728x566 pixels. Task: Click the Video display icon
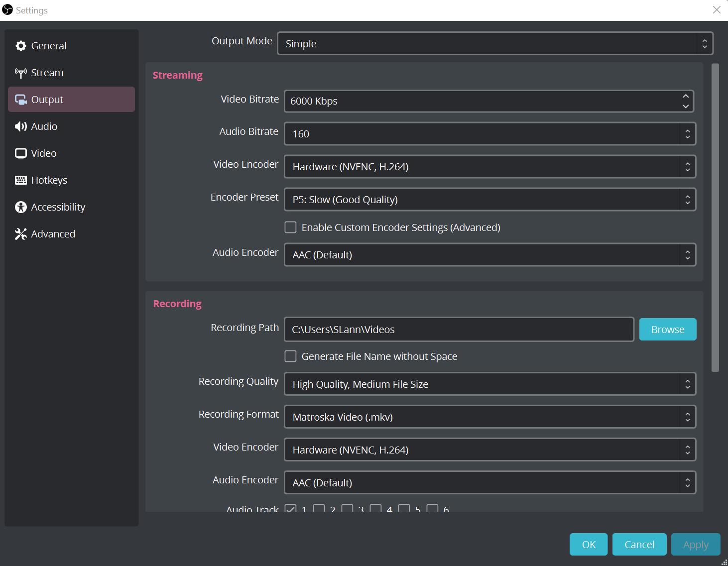[x=21, y=153]
